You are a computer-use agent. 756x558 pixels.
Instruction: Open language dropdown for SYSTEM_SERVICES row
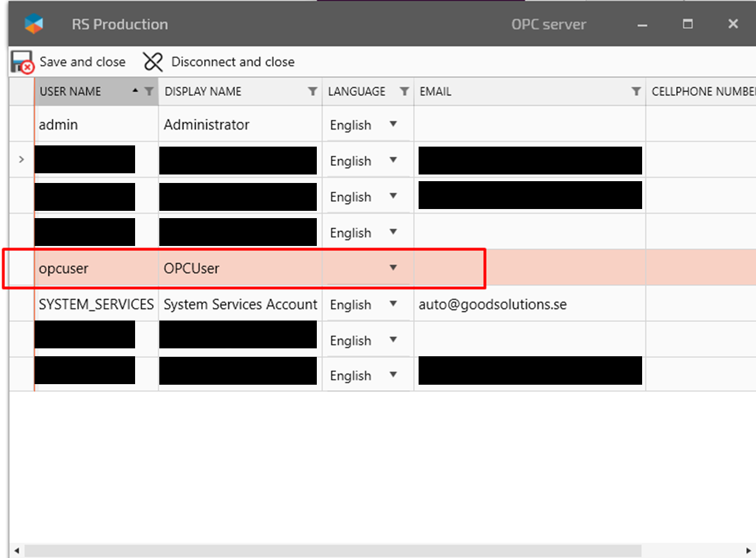tap(393, 304)
